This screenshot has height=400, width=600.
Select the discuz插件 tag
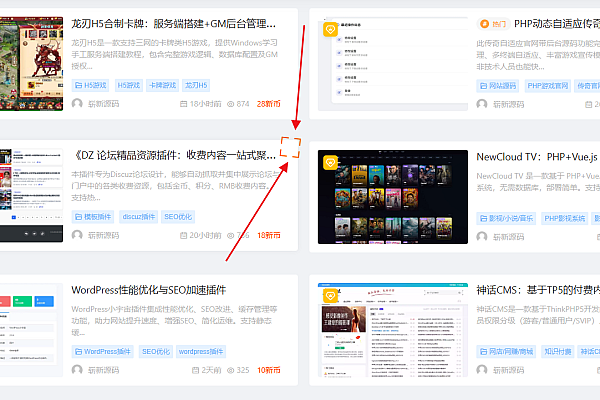[x=139, y=217]
